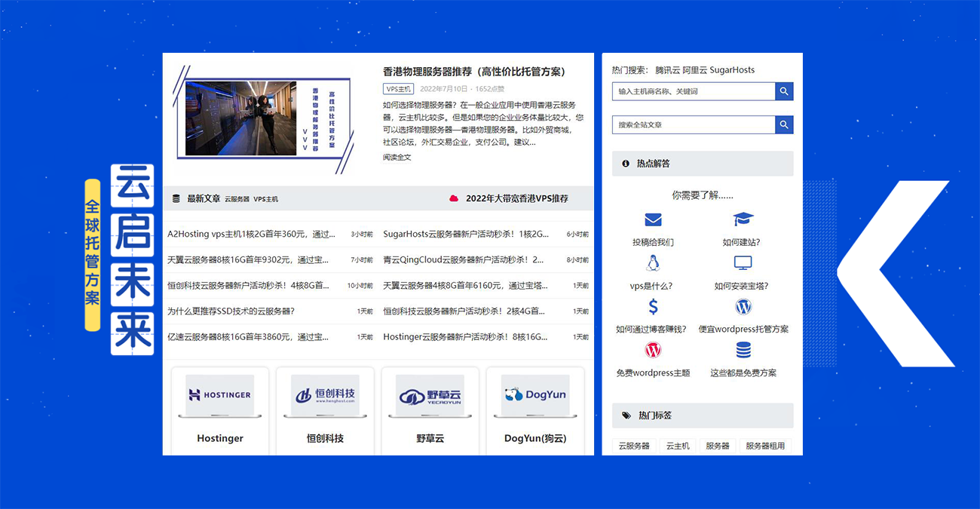Viewport: 980px width, 509px height.
Task: Select the VPS主机 tab next to 最新文章
Action: click(266, 199)
